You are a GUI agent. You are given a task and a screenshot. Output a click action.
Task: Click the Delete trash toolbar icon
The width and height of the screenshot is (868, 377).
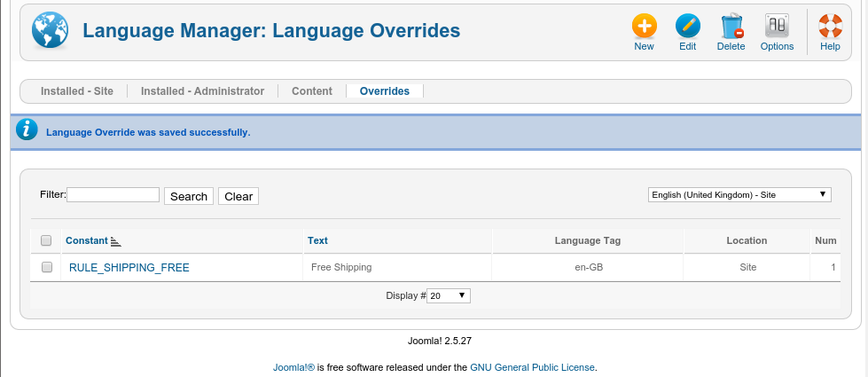pos(731,27)
